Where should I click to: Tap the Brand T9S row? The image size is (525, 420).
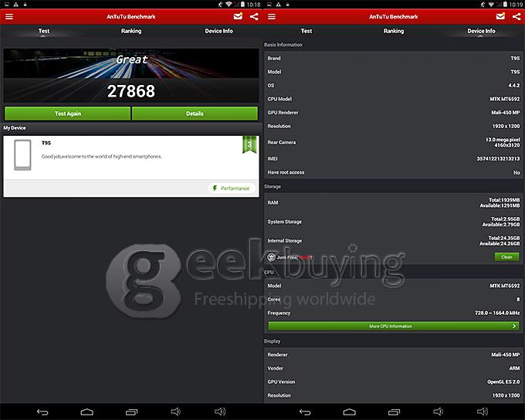[394, 58]
